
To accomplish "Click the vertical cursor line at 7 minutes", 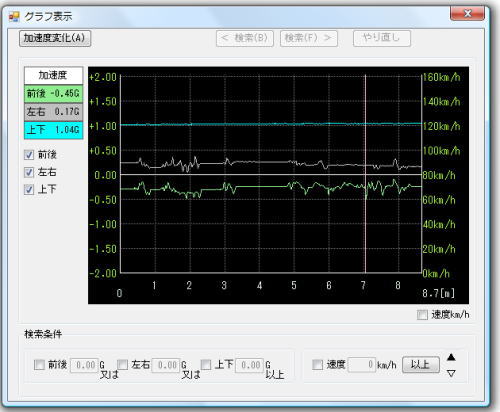I will [x=365, y=173].
